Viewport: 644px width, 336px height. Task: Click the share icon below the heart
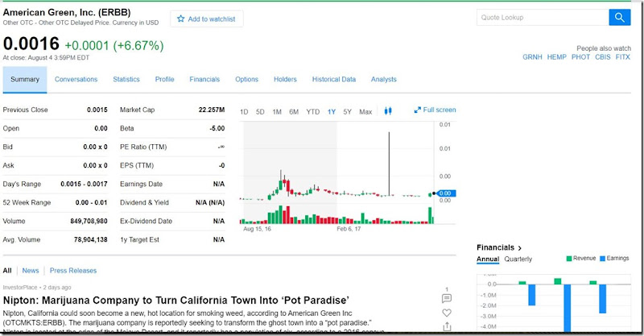pyautogui.click(x=447, y=326)
